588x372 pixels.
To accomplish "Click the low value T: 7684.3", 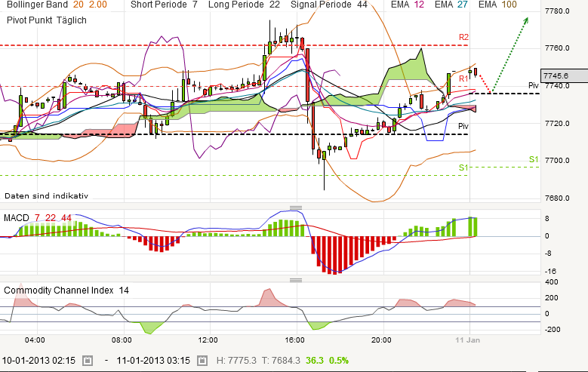I will point(281,361).
